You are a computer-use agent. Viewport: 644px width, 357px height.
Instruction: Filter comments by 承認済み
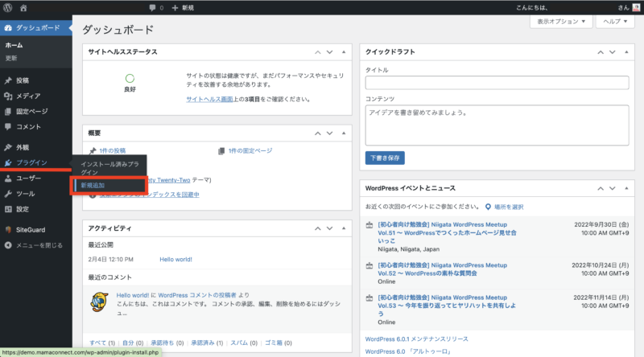[x=203, y=343]
